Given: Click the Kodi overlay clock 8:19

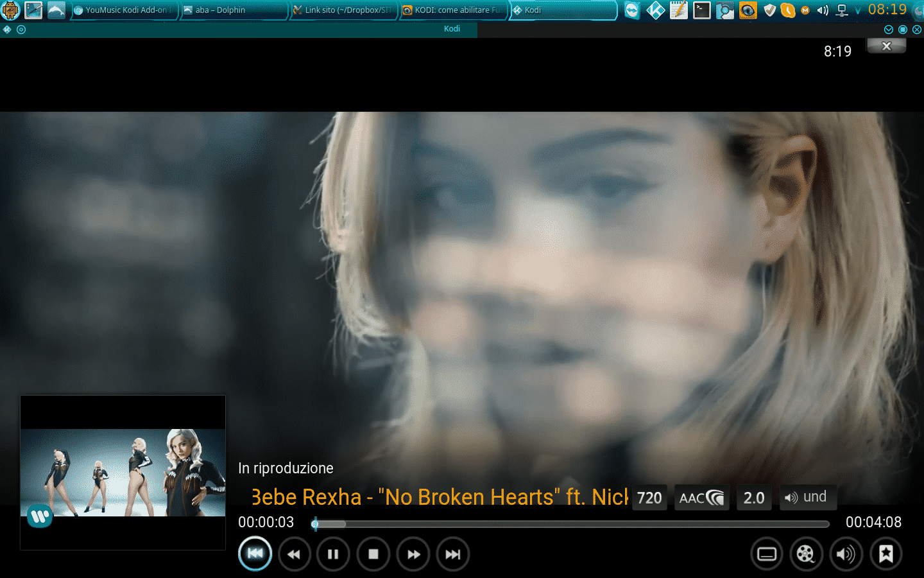Looking at the screenshot, I should coord(837,51).
